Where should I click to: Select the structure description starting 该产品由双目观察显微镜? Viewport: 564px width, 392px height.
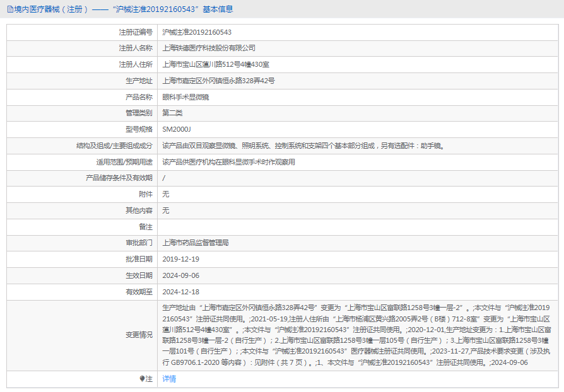coord(304,146)
